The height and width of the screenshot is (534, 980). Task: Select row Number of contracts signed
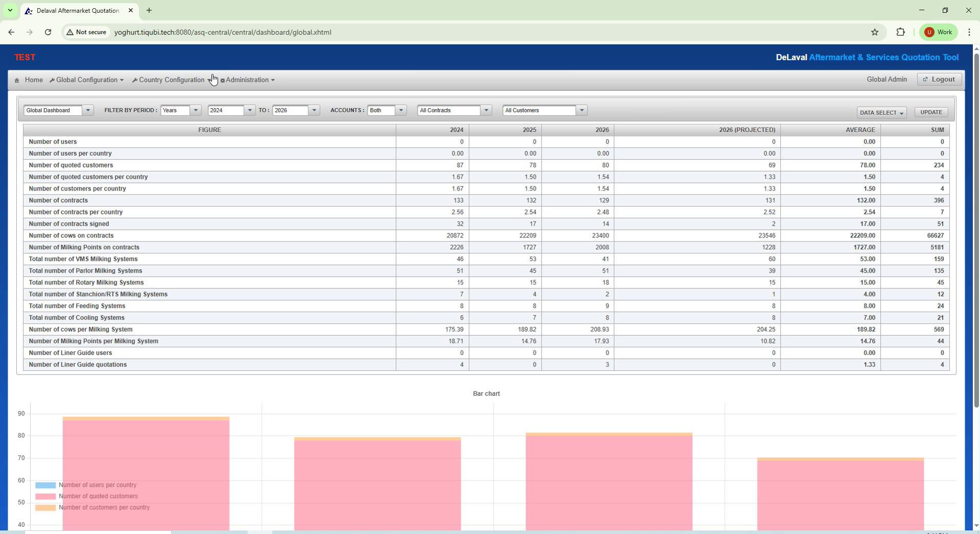click(x=486, y=224)
